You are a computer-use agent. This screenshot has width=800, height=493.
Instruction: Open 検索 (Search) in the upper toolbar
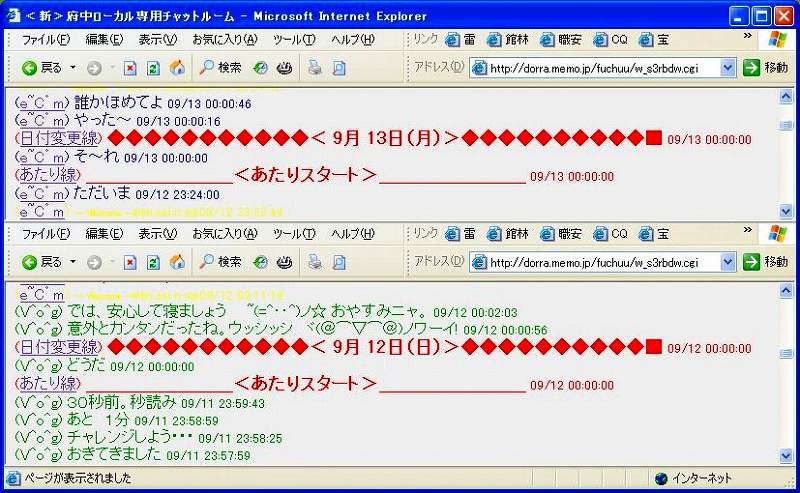[x=220, y=68]
